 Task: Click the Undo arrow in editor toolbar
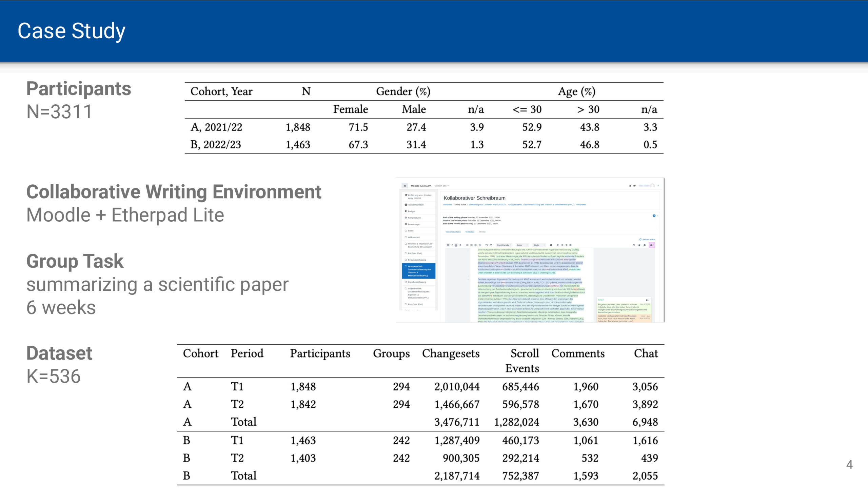click(x=487, y=245)
